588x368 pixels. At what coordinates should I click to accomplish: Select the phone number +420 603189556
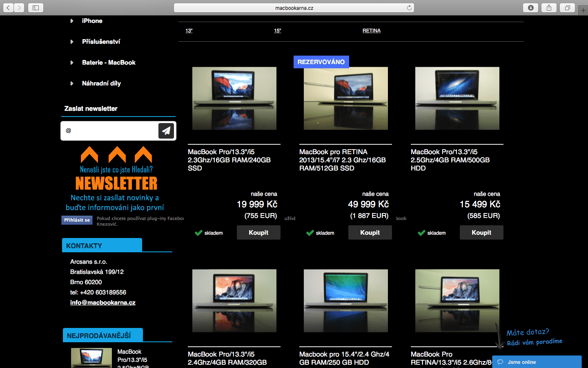click(103, 292)
